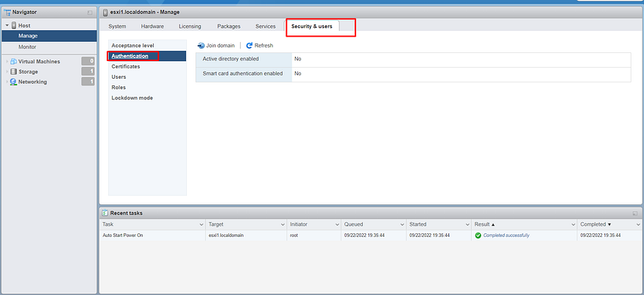Click the Virtual Machines count badge 0

pos(88,62)
